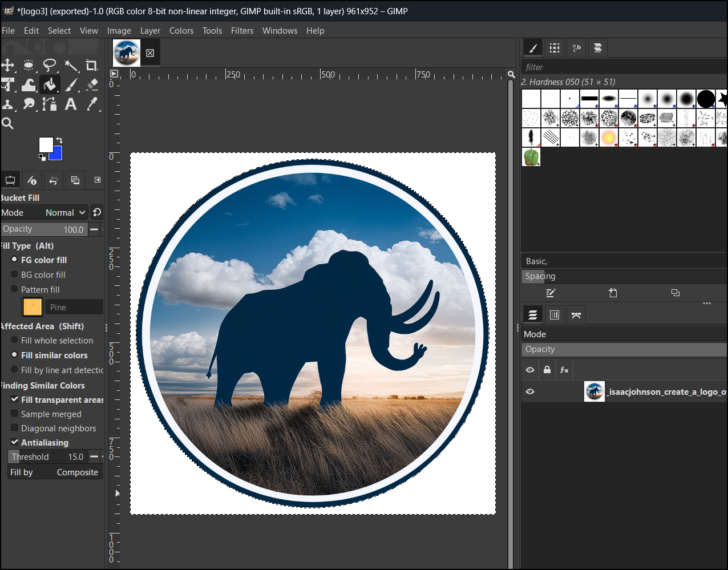
Task: Select the Text tool
Action: tap(71, 104)
